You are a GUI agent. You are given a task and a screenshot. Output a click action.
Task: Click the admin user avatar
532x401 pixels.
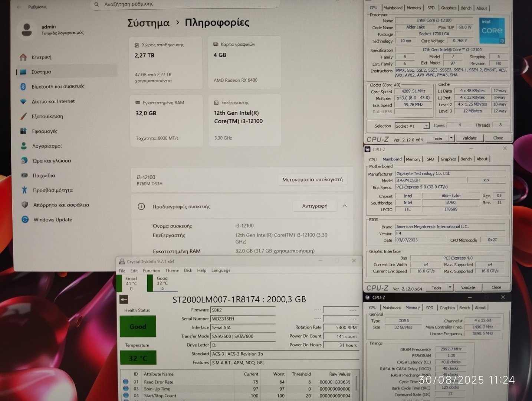[x=27, y=30]
